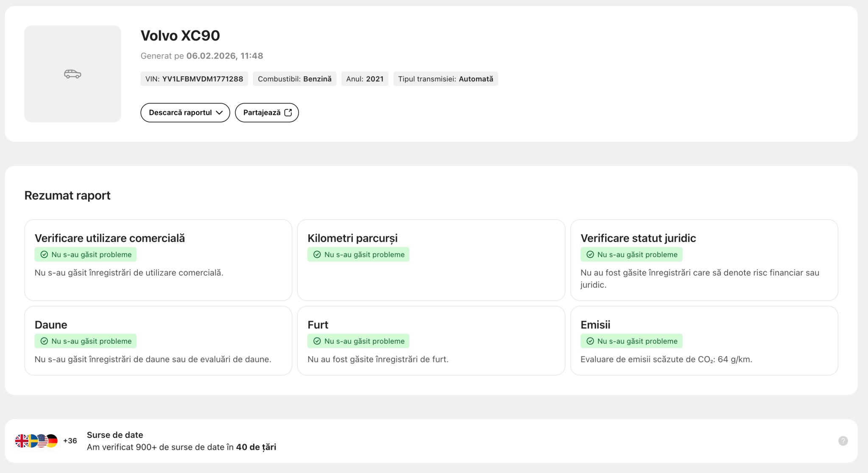Screen dimensions: 868x473
Task: Click the help question mark icon
Action: [843, 441]
